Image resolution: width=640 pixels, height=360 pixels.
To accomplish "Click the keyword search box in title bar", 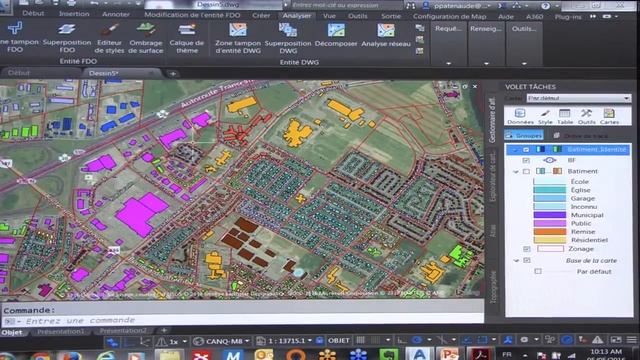I will coord(346,5).
